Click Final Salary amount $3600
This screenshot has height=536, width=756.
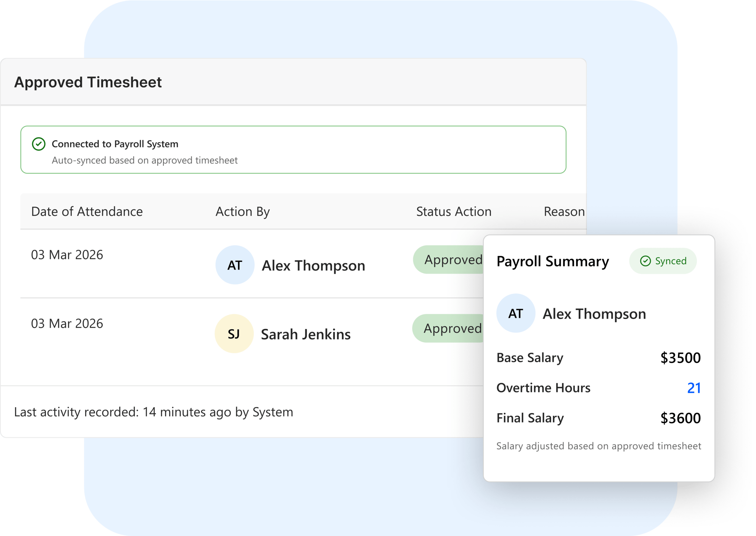pyautogui.click(x=680, y=418)
